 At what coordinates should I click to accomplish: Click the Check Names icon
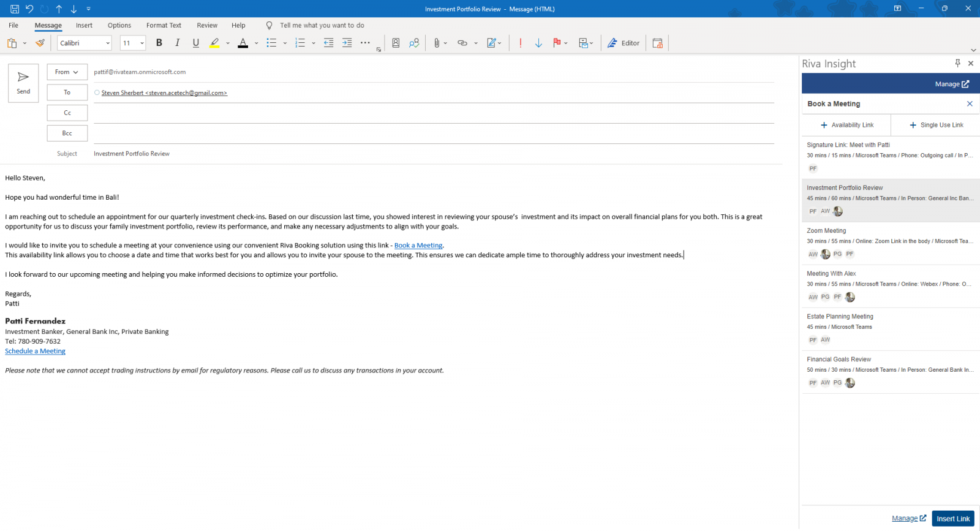[415, 43]
